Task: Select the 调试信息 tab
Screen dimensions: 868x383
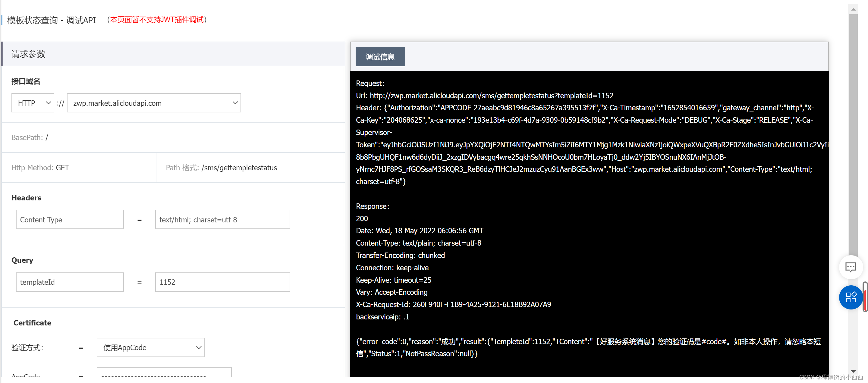Action: pos(380,57)
